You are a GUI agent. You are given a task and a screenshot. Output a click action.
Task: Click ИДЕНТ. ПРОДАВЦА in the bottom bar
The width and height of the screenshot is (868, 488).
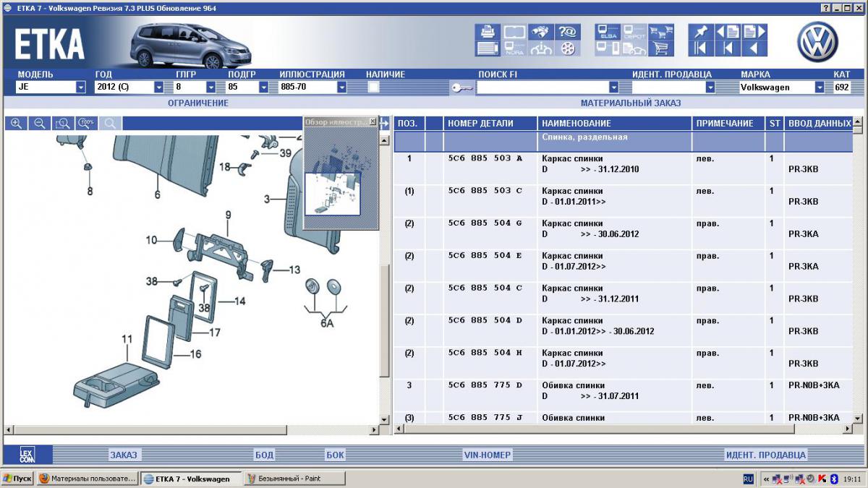tap(765, 455)
